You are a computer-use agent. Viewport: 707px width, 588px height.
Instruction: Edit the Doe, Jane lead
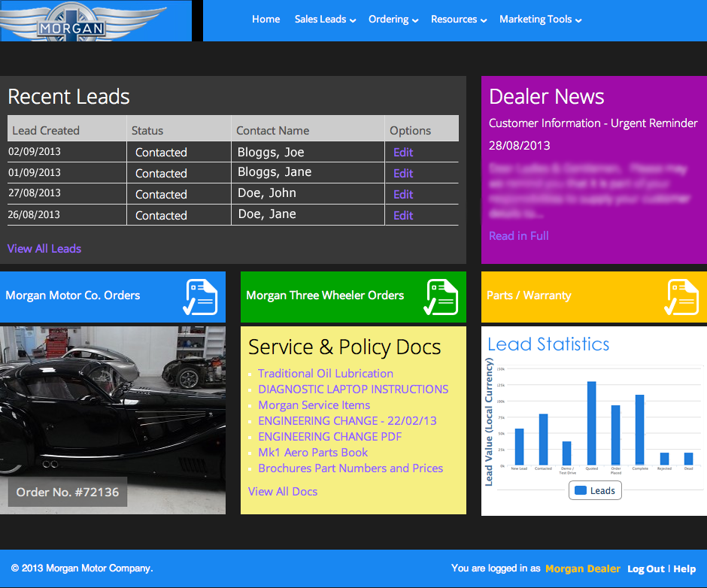point(403,216)
